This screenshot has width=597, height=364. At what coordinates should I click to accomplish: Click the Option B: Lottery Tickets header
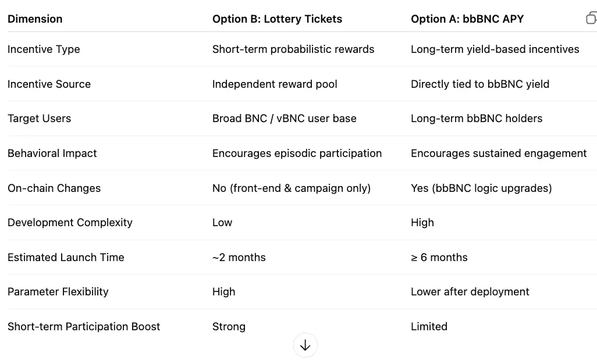coord(277,19)
